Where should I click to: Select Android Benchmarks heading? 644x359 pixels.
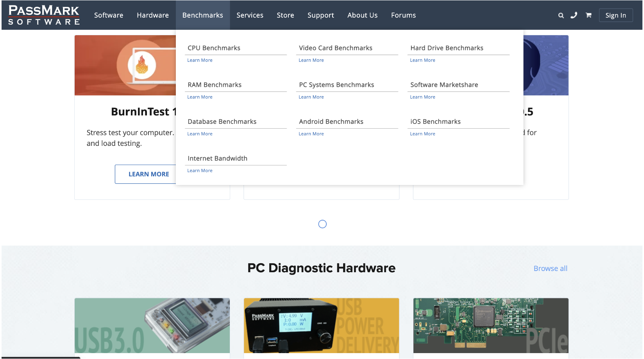coord(331,122)
